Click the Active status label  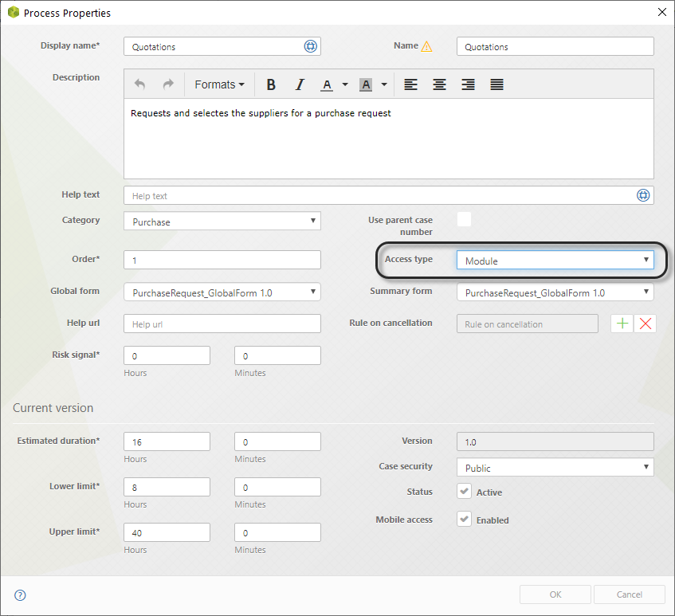[x=489, y=492]
